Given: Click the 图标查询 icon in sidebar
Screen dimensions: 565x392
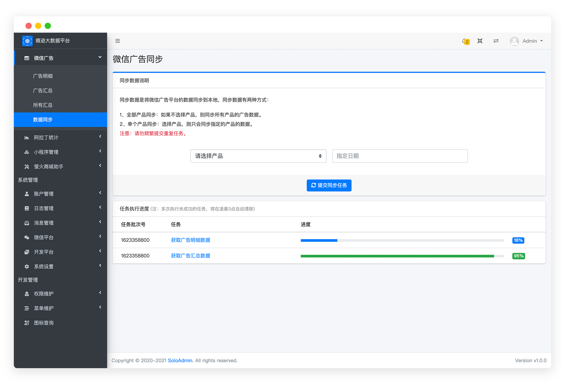Looking at the screenshot, I should click(x=27, y=323).
